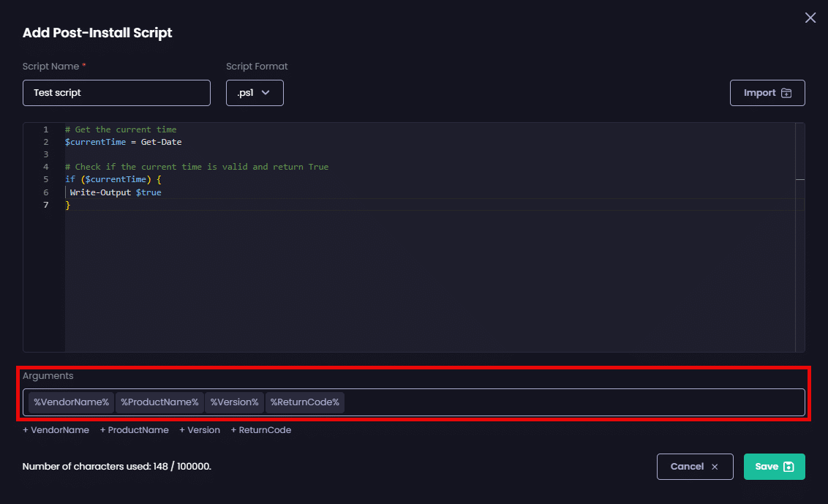
Task: Click empty space in Arguments field
Action: pyautogui.click(x=571, y=402)
